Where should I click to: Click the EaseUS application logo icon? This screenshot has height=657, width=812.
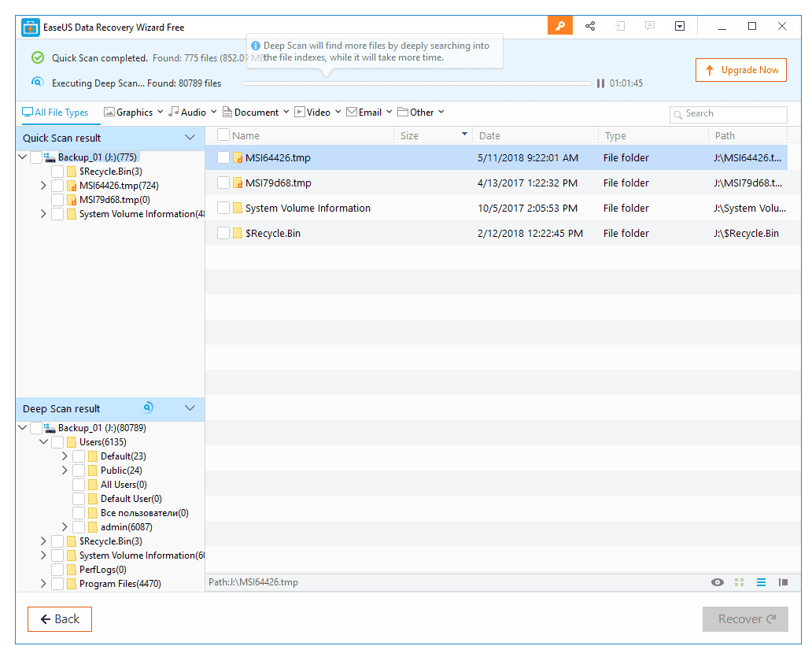click(31, 28)
